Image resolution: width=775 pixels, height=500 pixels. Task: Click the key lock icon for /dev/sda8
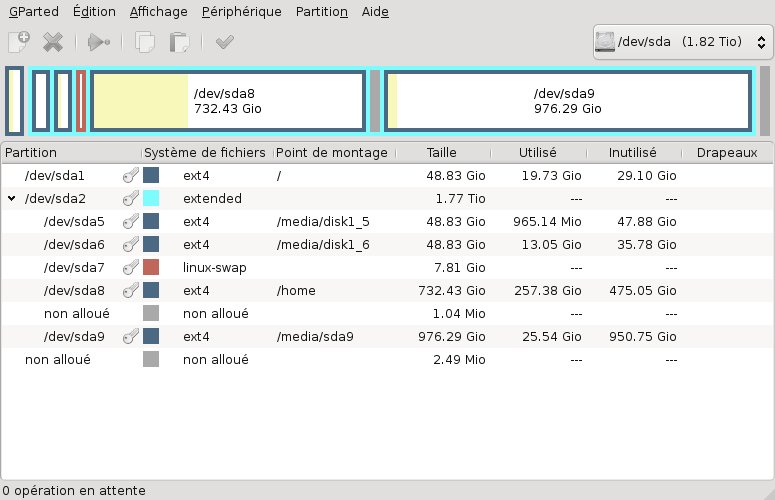point(130,291)
